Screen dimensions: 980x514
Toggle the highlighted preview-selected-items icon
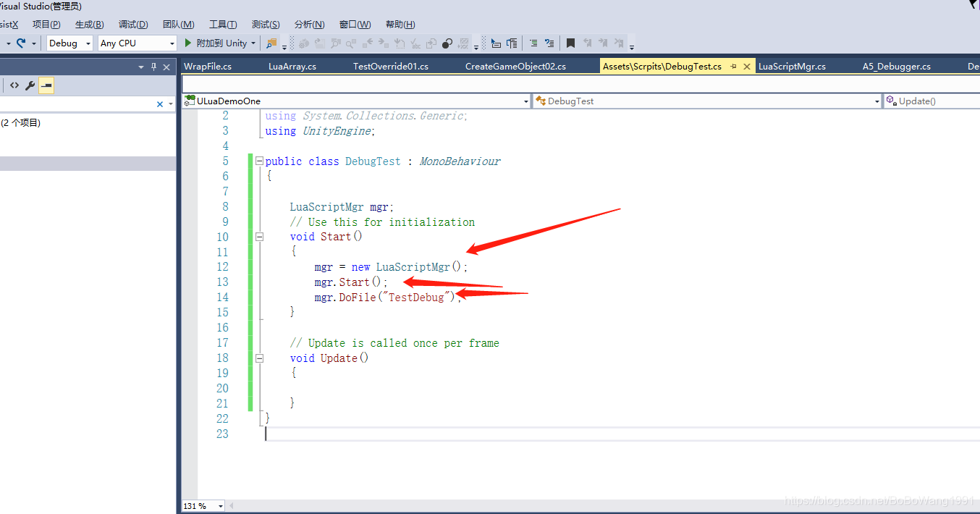click(x=46, y=85)
